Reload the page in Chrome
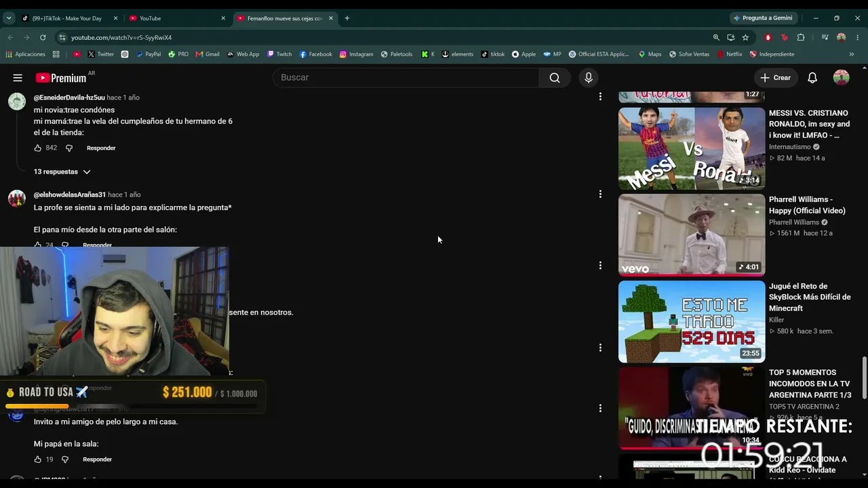This screenshot has width=868, height=488. (x=43, y=37)
